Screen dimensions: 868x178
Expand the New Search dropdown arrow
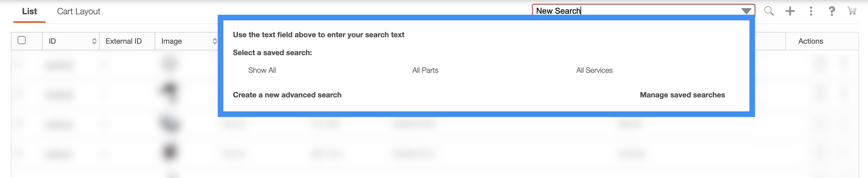coord(746,11)
